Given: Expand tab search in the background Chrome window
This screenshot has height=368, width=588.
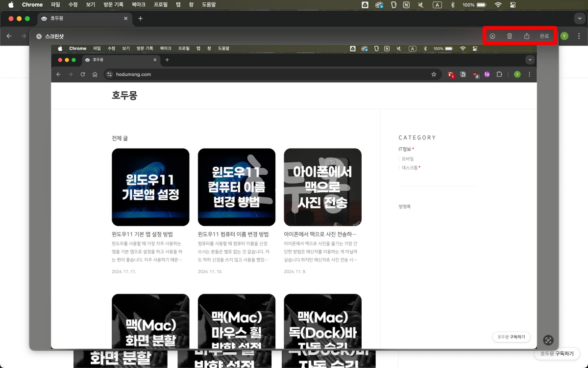Looking at the screenshot, I should (x=579, y=18).
